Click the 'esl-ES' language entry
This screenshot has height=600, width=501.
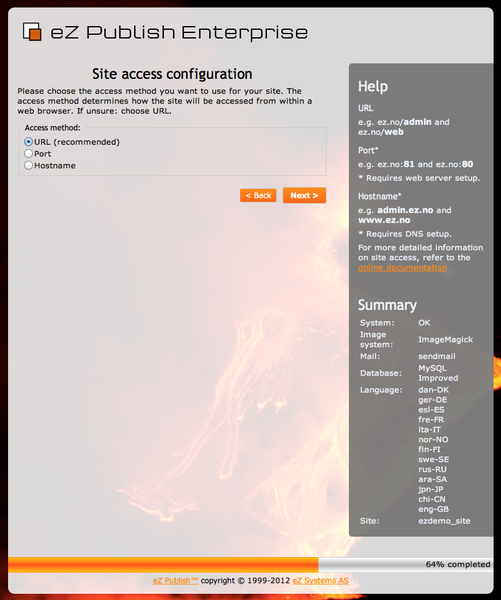point(431,410)
